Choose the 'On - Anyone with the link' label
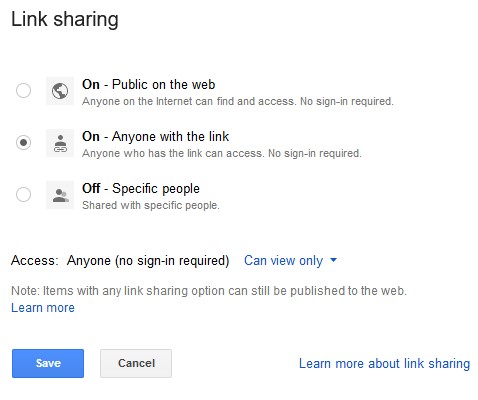The width and height of the screenshot is (478, 400). (x=156, y=137)
